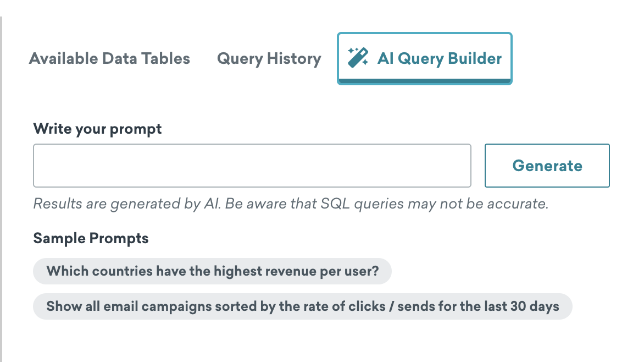Click the "Write your prompt" label
644x362 pixels.
tap(97, 129)
